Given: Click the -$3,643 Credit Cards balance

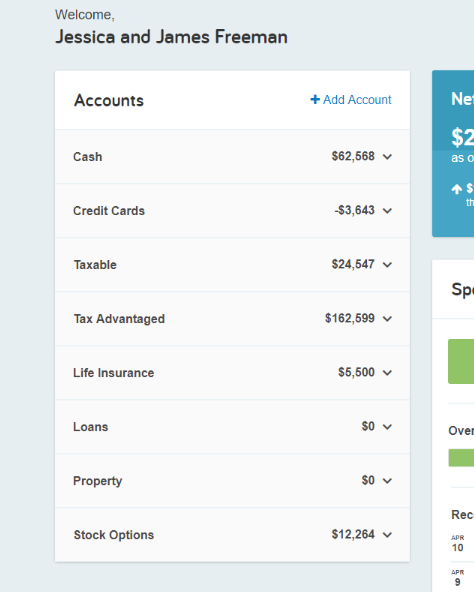Looking at the screenshot, I should tap(354, 210).
